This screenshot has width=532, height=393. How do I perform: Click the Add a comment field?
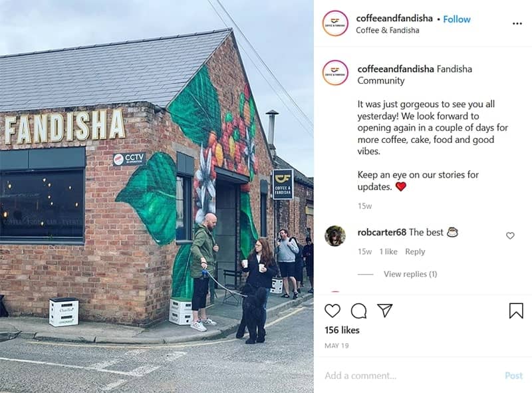tap(410, 375)
